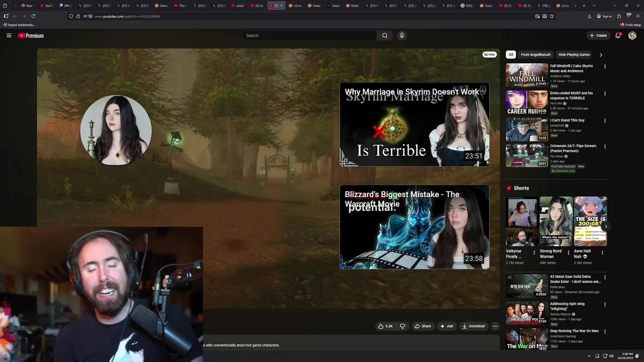The image size is (644, 362).
Task: Close the active YouTube tab
Action: pyautogui.click(x=281, y=6)
